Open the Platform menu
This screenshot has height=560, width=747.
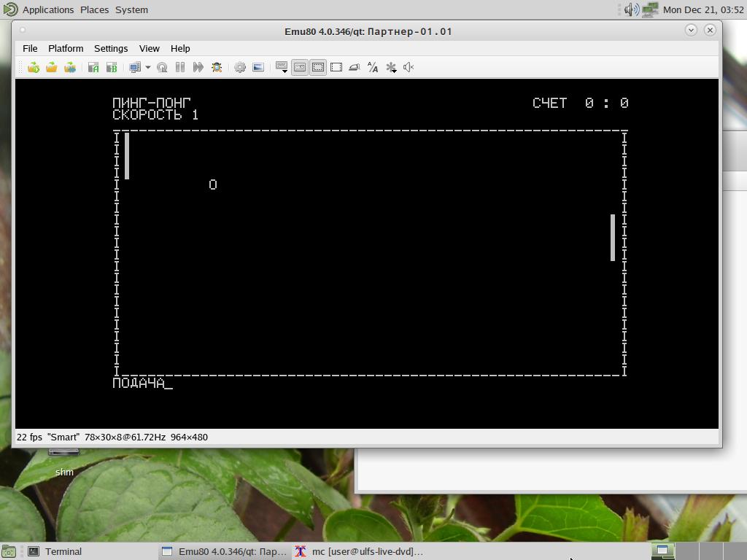click(66, 48)
